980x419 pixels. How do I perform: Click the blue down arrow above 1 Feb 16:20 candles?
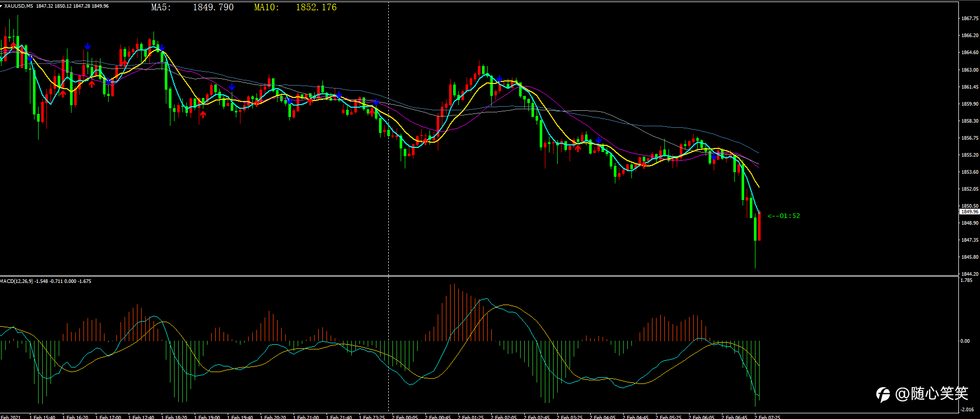tap(88, 46)
